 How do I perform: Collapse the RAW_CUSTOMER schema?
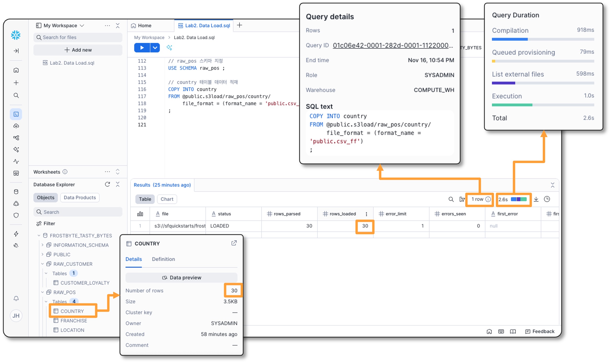point(42,264)
